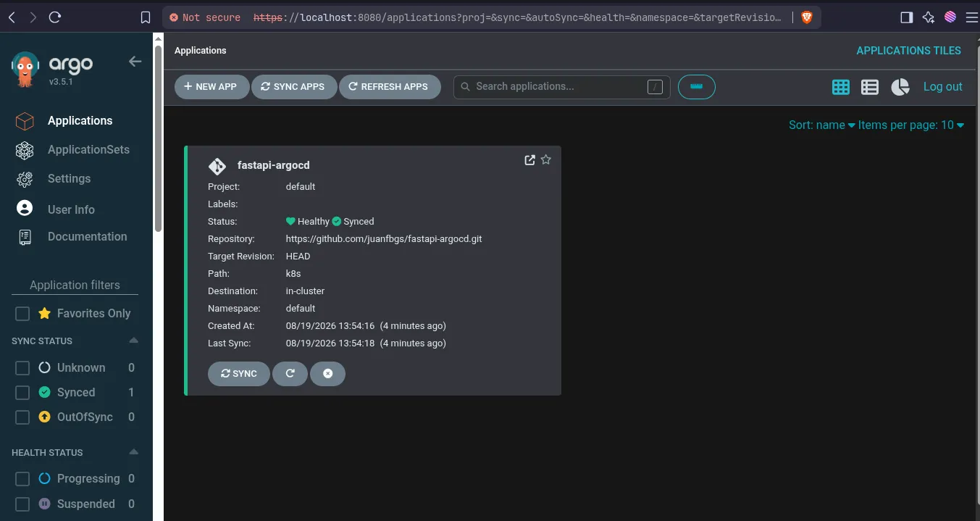The image size is (980, 521).
Task: Bookmark this page with the bookmark icon
Action: tap(146, 17)
